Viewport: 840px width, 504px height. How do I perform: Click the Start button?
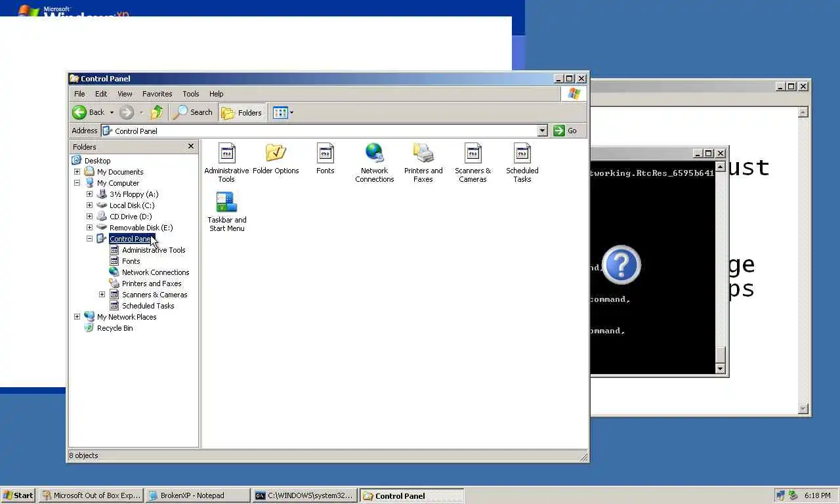18,495
